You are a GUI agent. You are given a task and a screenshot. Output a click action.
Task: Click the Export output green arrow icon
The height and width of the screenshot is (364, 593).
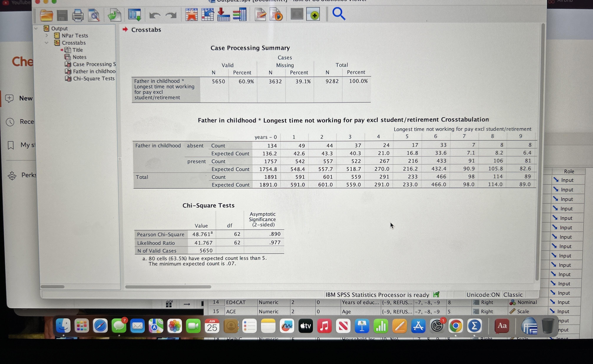[114, 15]
